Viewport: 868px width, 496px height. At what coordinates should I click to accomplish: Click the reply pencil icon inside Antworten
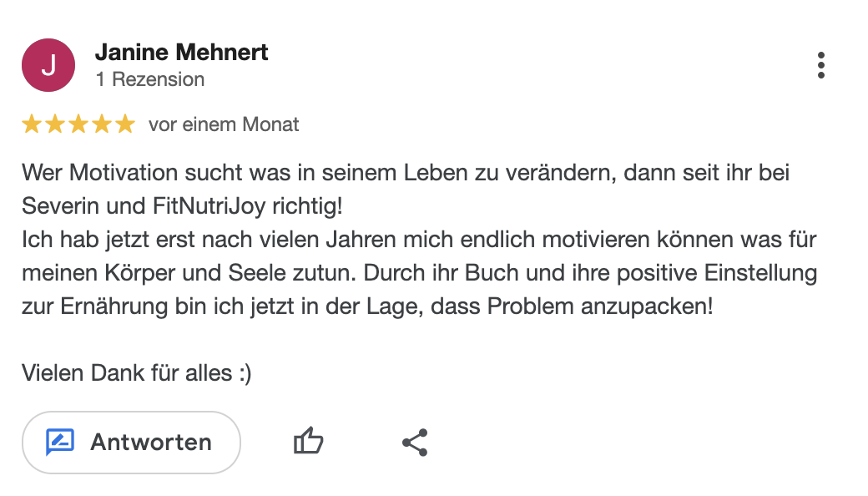coord(60,442)
